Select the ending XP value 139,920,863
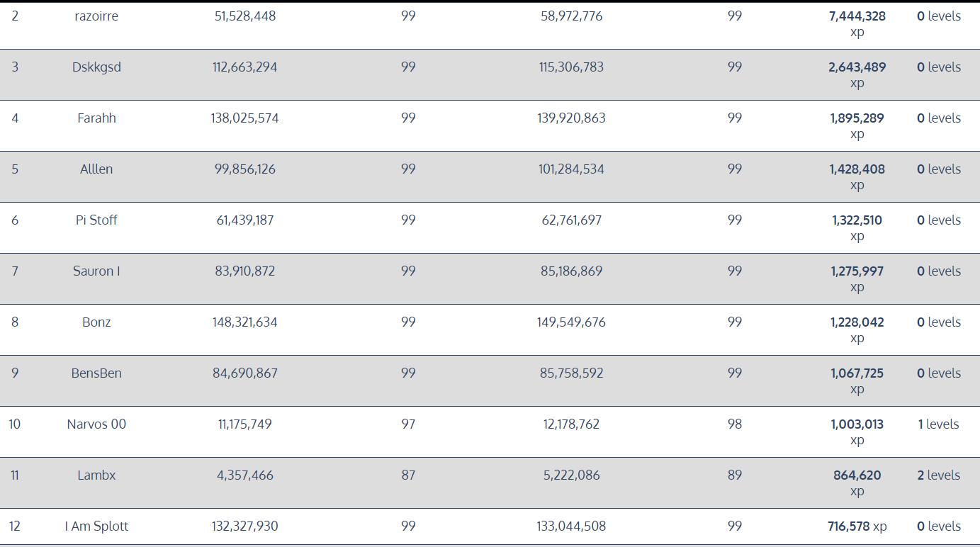The height and width of the screenshot is (547, 980). pos(571,118)
